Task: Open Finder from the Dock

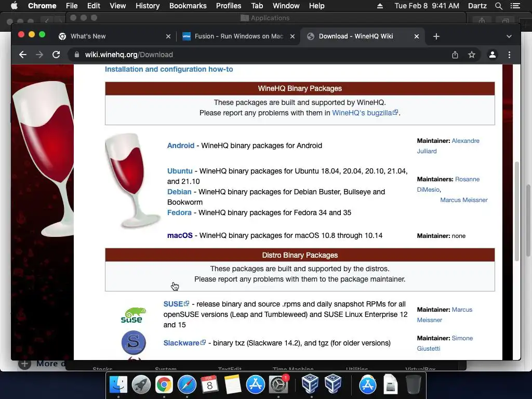Action: click(x=118, y=385)
